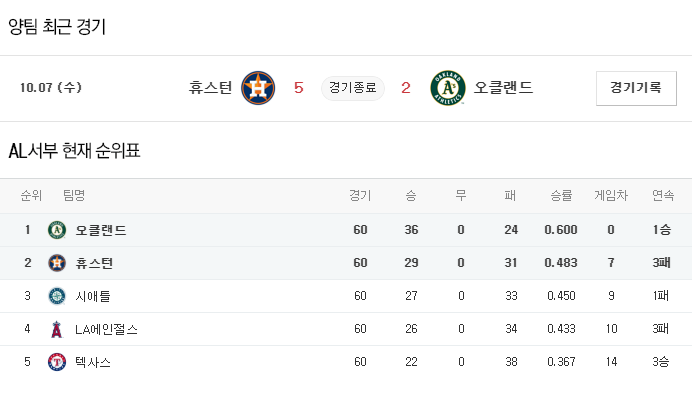The image size is (692, 394).
Task: Click the Oakland Athletics logo in match result
Action: point(448,88)
